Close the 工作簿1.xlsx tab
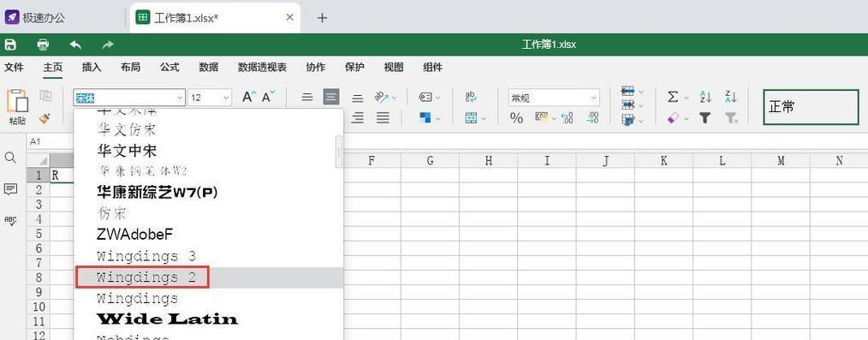This screenshot has width=868, height=340. pyautogui.click(x=289, y=17)
